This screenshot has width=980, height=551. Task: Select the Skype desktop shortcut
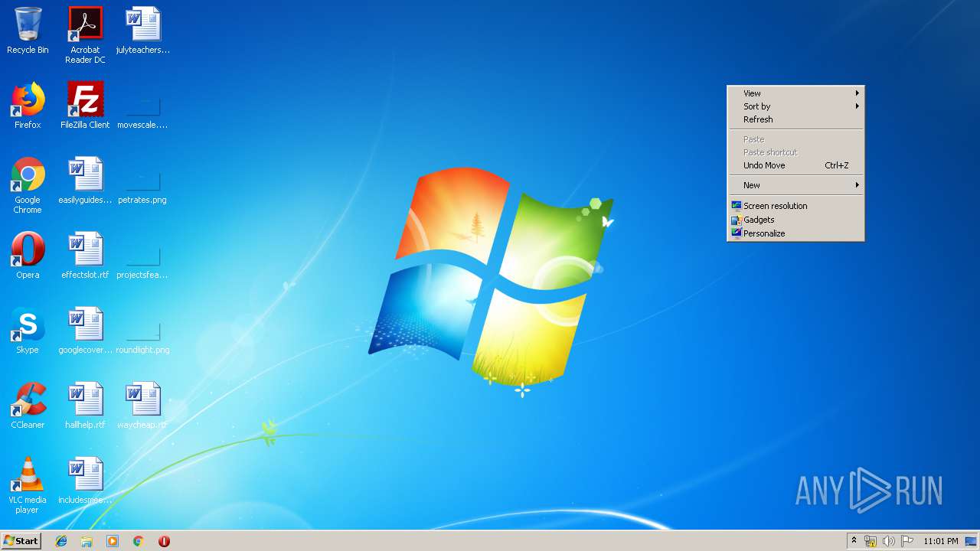pyautogui.click(x=28, y=331)
